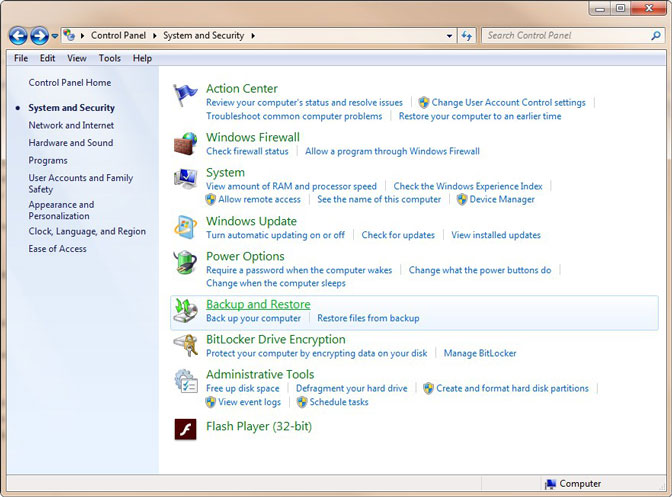Click the Power Options battery icon
The height and width of the screenshot is (497, 672).
tap(185, 262)
